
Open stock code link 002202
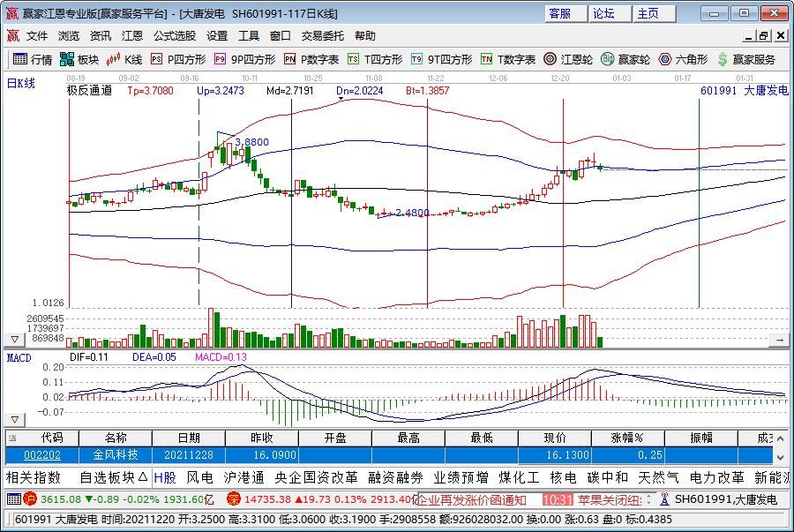point(42,455)
